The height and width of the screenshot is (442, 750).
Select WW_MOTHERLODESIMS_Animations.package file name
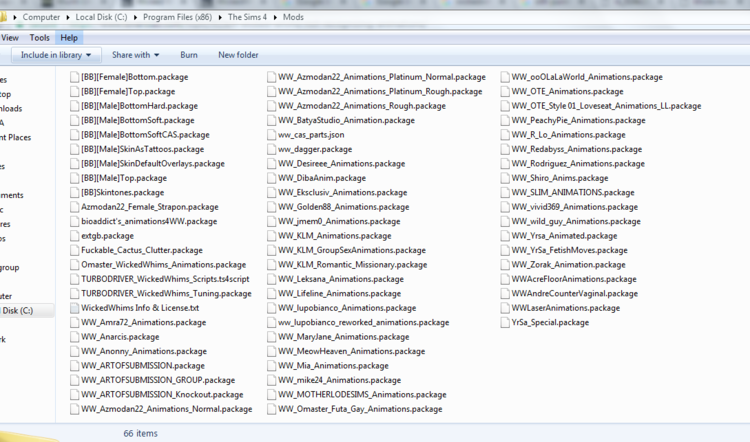pos(362,395)
